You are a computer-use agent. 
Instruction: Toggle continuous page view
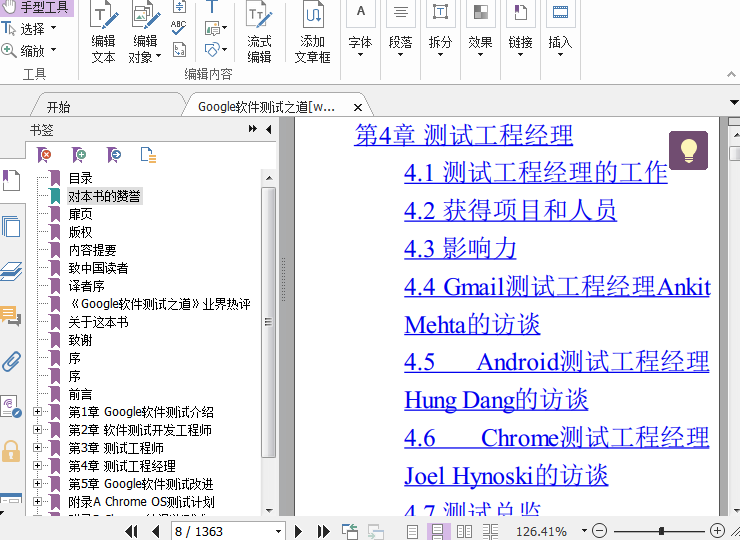[x=437, y=532]
